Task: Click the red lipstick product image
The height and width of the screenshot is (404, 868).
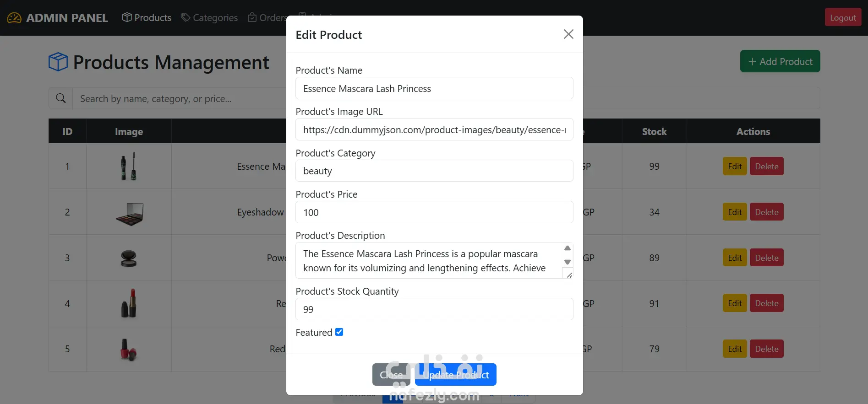Action: click(129, 304)
